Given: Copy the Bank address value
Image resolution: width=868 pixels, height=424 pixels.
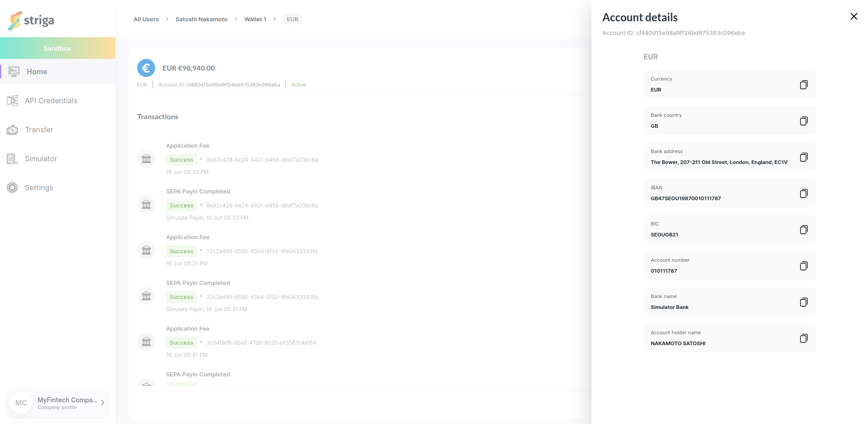Looking at the screenshot, I should tap(803, 157).
